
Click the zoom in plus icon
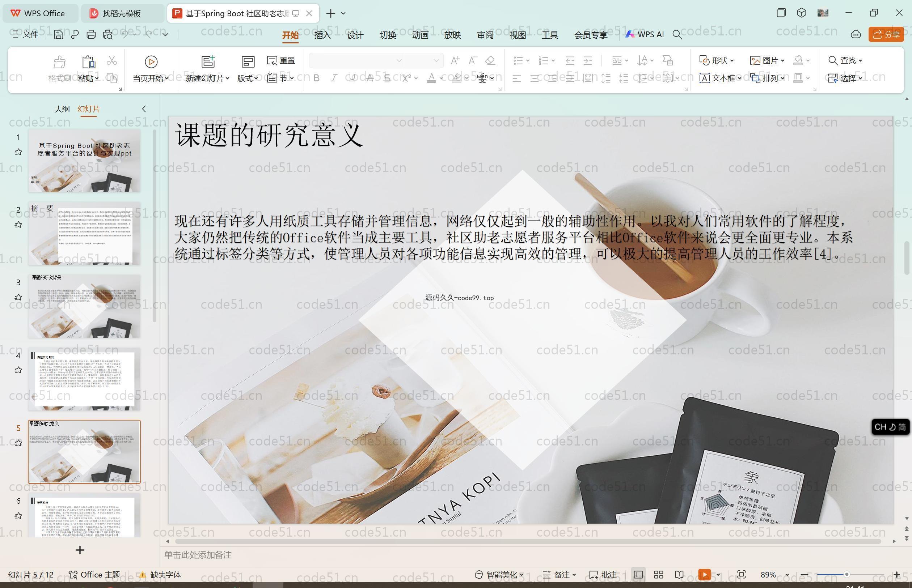click(897, 575)
